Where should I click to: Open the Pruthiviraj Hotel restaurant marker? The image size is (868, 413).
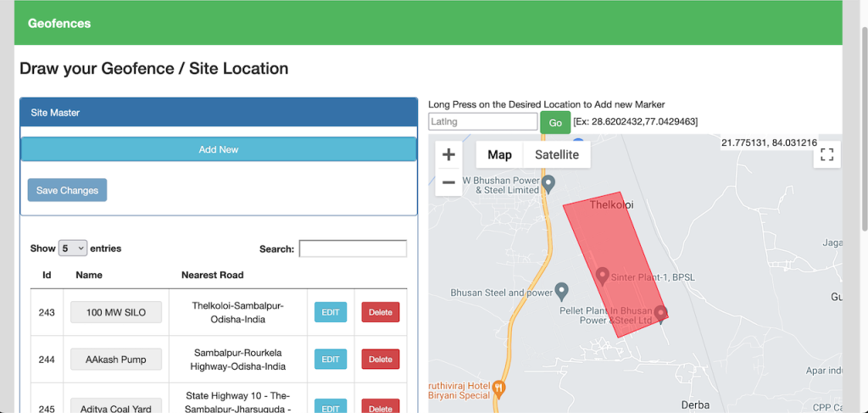[x=498, y=388]
